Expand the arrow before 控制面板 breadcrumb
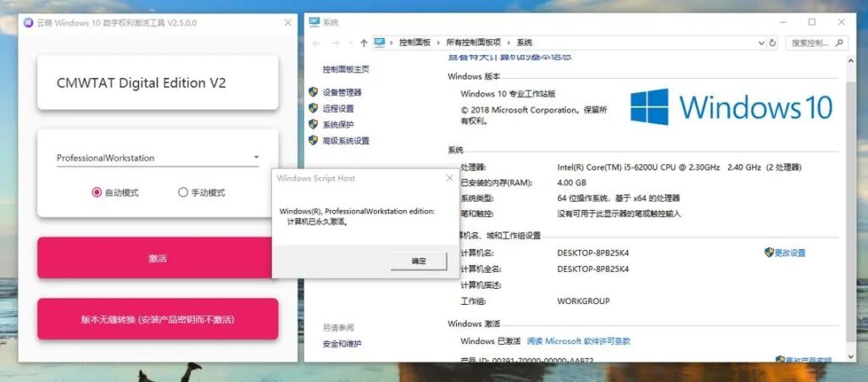 point(392,42)
